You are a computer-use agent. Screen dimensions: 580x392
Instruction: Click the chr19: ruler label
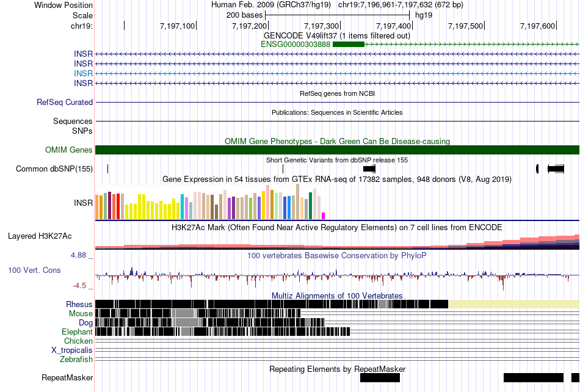point(82,26)
